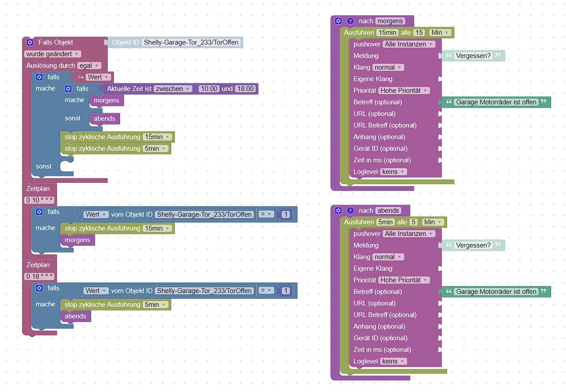The height and width of the screenshot is (392, 566).
Task: Click 'Eigene Klang' label in morgens pushover
Action: pos(373,79)
